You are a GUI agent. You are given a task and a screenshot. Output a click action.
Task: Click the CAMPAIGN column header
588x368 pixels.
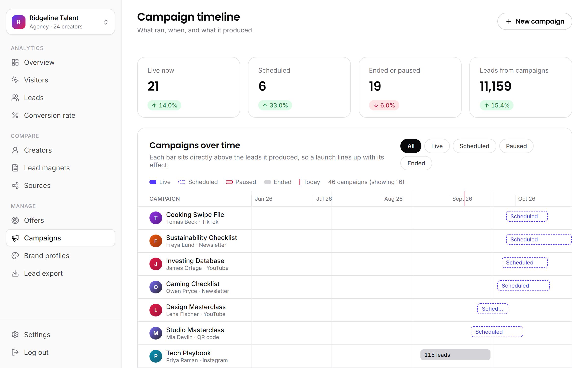165,199
